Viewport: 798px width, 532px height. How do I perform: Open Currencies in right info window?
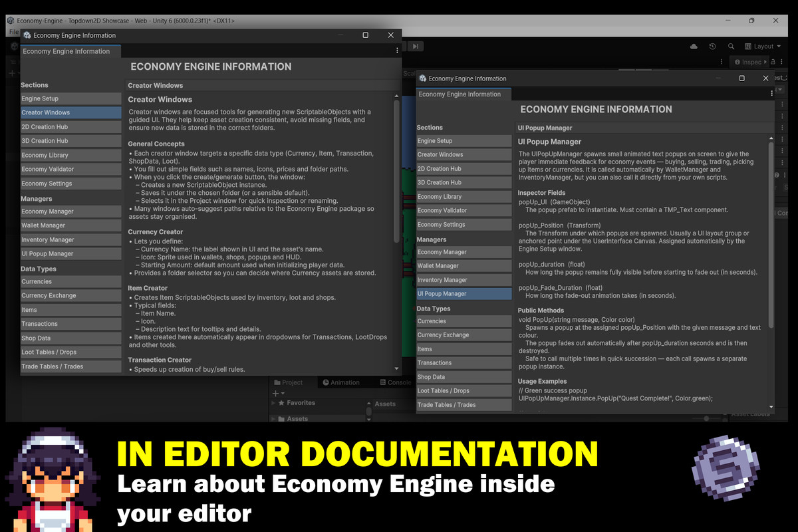[464, 321]
